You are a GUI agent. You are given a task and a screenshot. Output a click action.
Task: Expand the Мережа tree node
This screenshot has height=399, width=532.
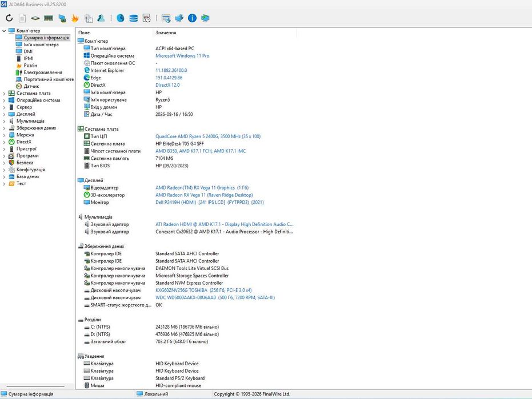4,135
